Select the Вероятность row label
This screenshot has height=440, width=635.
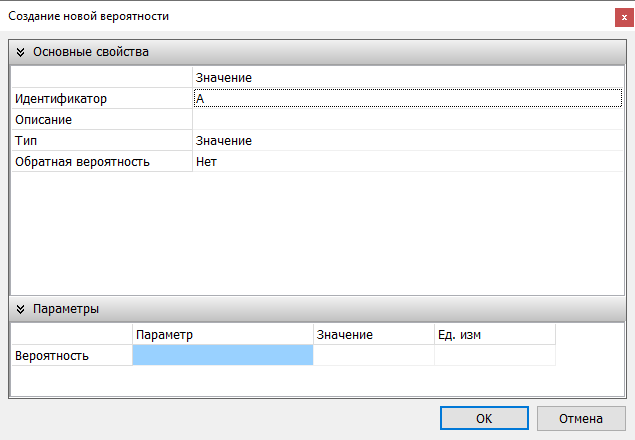point(71,355)
